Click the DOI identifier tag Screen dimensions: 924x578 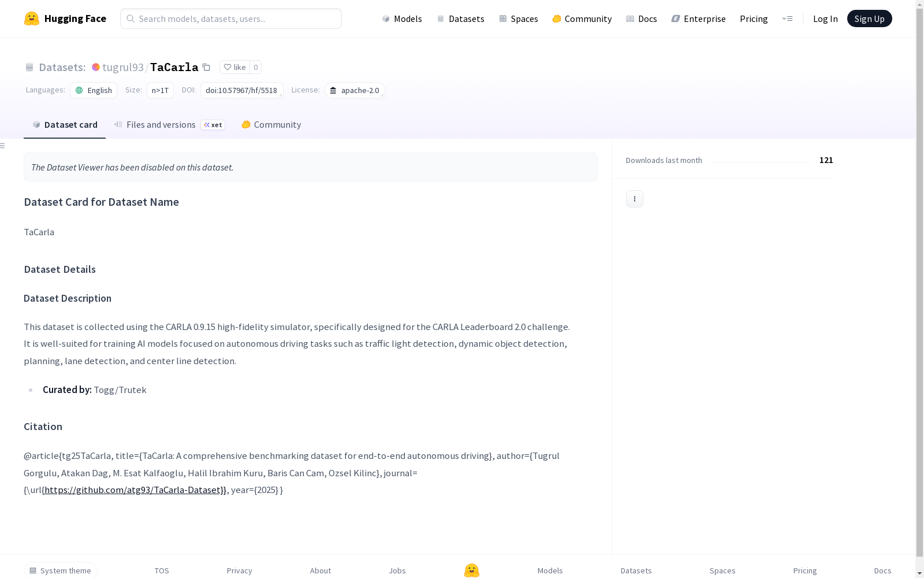[x=242, y=90]
